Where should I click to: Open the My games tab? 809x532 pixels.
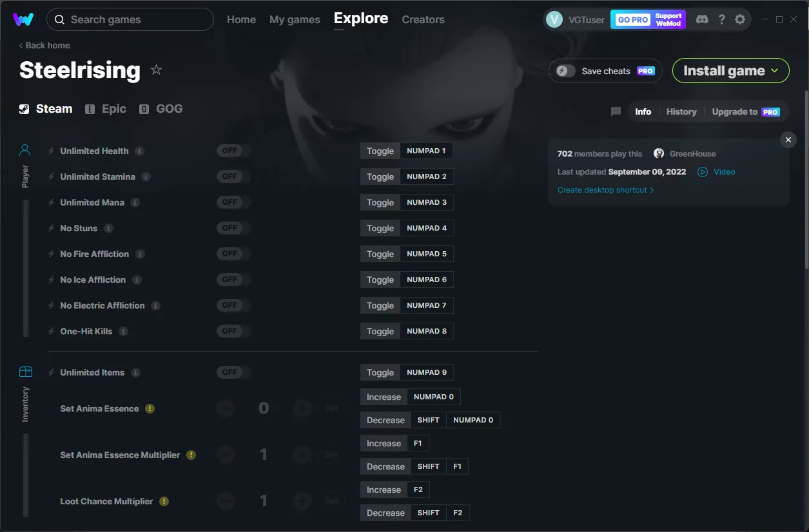coord(295,19)
